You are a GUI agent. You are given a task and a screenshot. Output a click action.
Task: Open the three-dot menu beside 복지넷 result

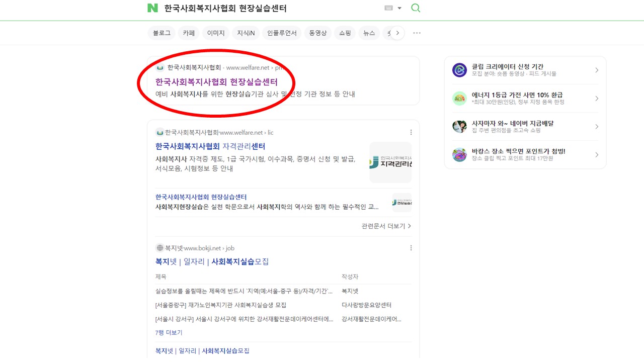coord(411,248)
